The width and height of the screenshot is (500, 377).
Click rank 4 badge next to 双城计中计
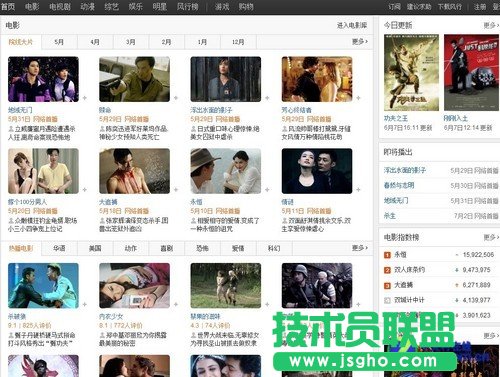pos(387,300)
